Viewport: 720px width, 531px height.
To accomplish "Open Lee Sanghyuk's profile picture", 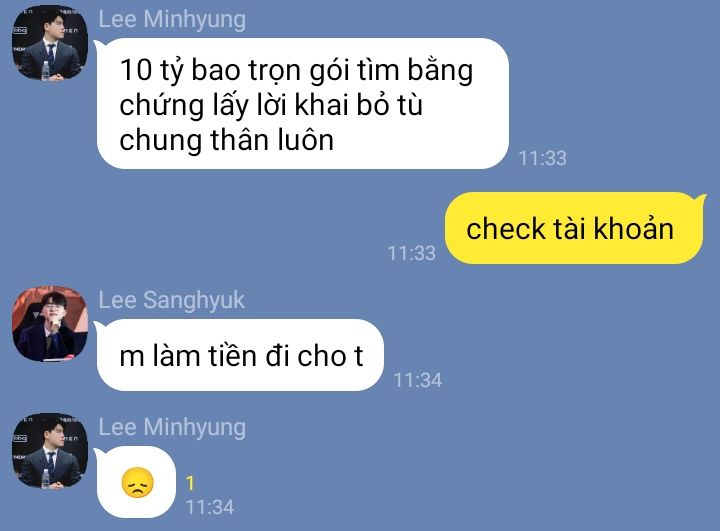I will [x=50, y=324].
